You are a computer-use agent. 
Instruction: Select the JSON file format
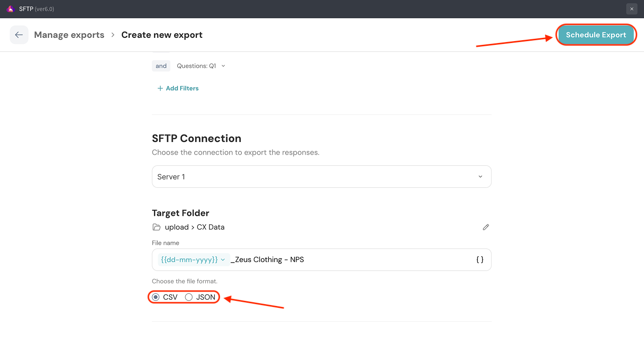189,297
